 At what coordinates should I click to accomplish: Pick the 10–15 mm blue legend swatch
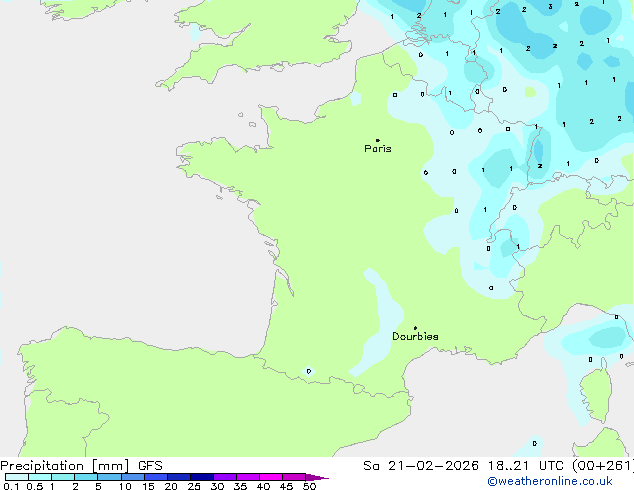[133, 477]
